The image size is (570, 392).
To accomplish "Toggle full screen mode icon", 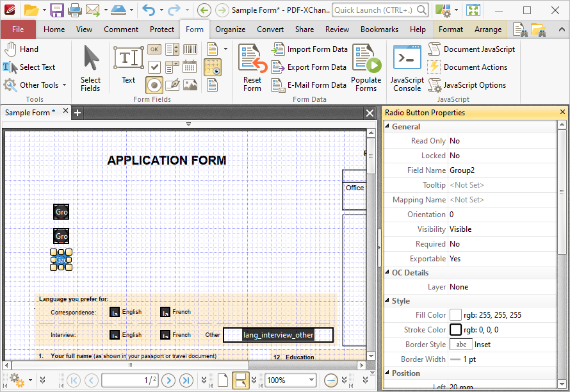I will 473,10.
